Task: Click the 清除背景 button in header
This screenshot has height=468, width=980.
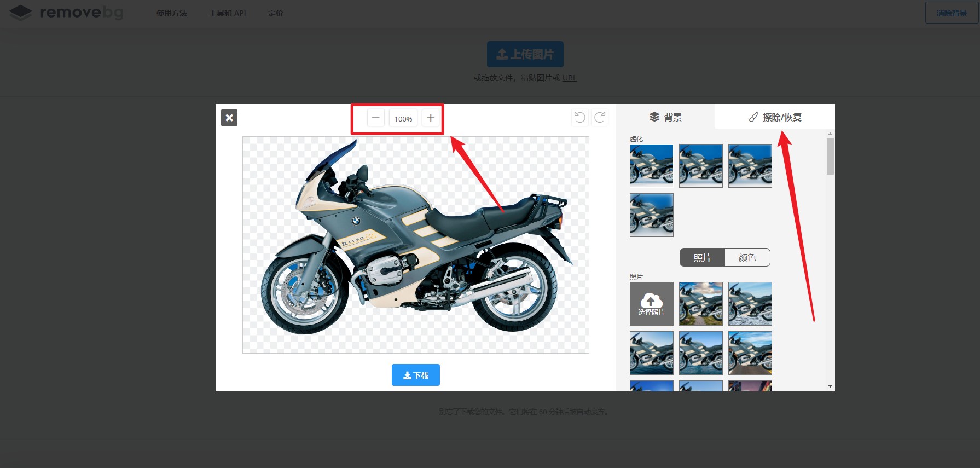Action: click(952, 13)
